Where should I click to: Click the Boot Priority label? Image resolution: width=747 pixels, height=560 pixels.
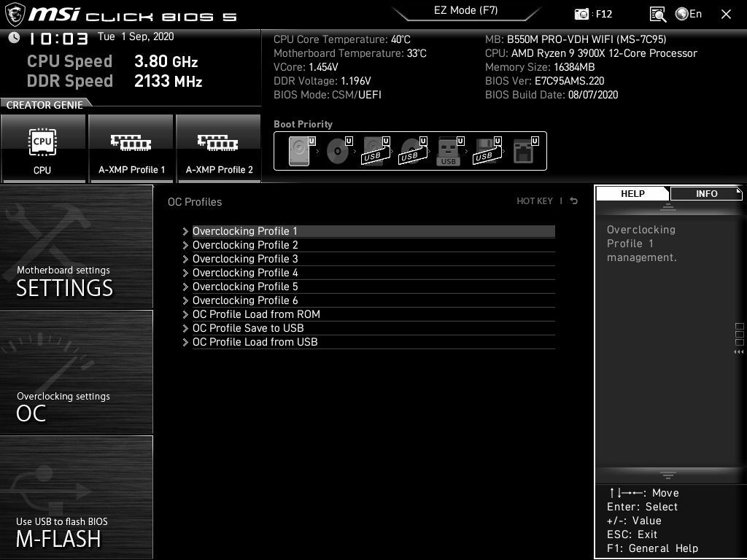tap(303, 124)
